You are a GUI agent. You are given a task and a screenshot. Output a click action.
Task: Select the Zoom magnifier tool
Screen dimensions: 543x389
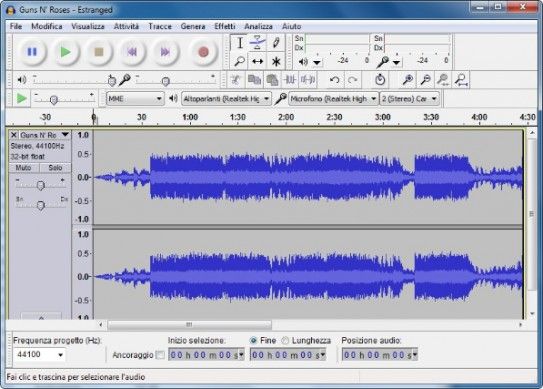240,61
